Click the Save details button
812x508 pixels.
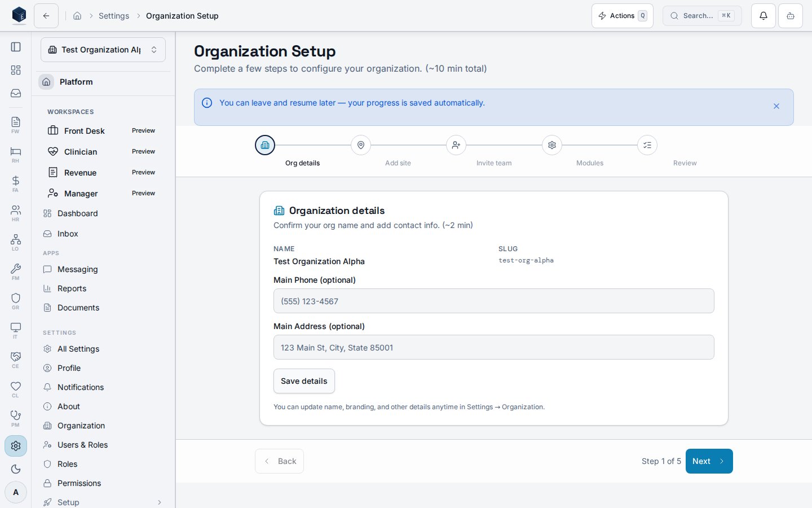tap(304, 381)
